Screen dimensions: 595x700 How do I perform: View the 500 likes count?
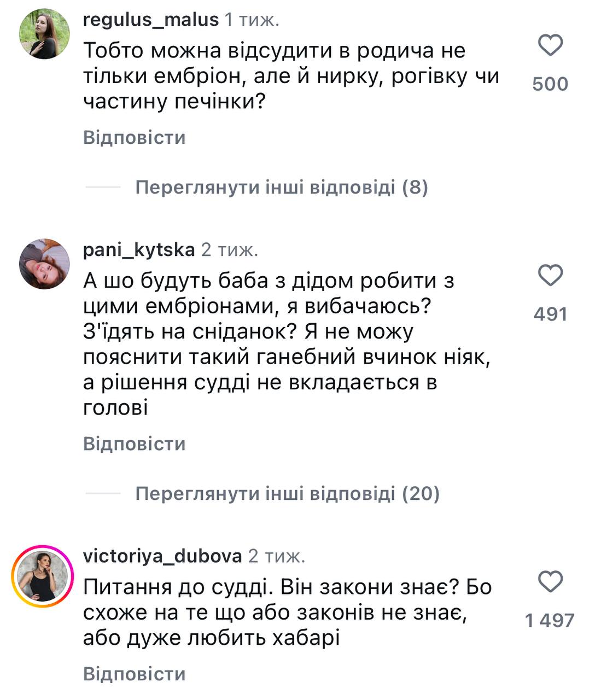(550, 84)
